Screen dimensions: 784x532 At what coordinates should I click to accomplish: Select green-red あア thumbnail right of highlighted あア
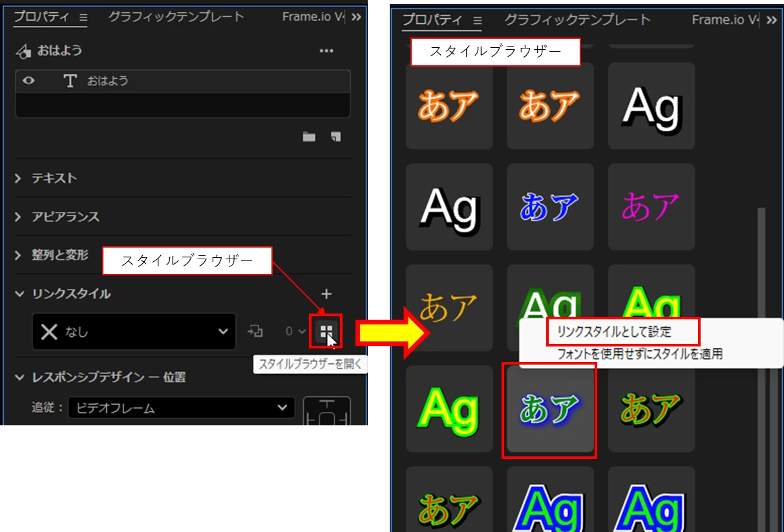coord(652,409)
